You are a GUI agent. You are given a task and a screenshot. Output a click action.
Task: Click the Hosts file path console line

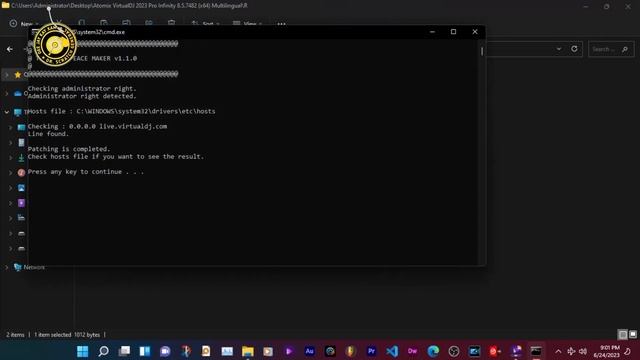[121, 111]
